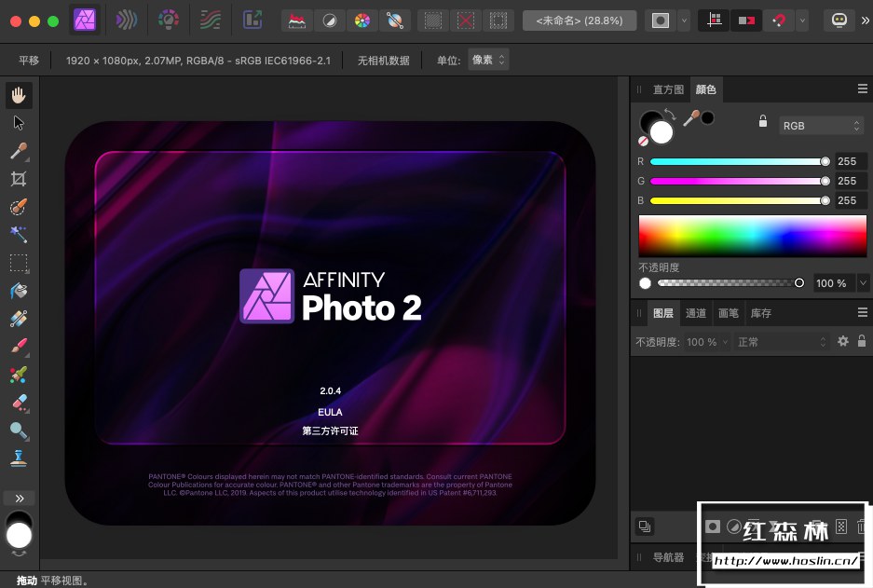Open the Liquify persona
This screenshot has width=873, height=588.
[126, 21]
